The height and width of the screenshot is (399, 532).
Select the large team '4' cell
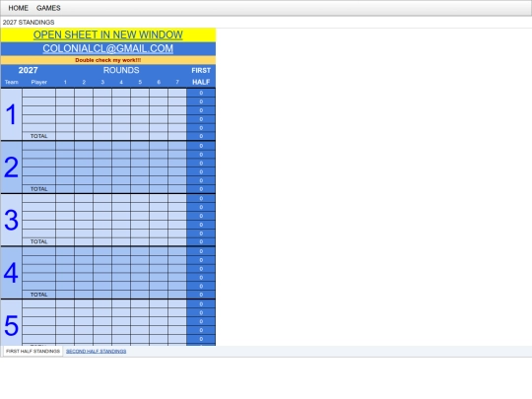point(11,273)
